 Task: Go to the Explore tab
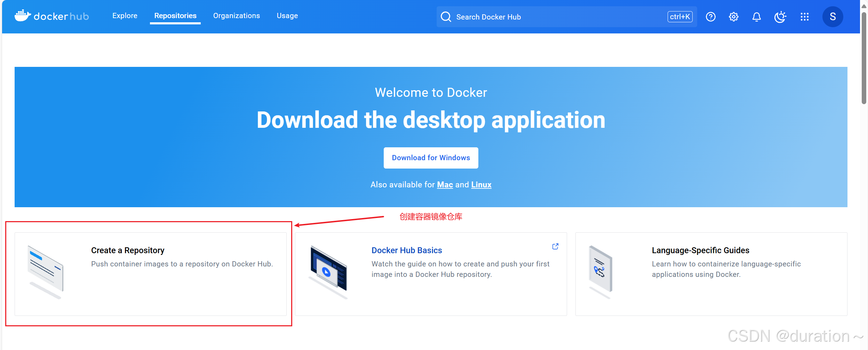pos(125,16)
